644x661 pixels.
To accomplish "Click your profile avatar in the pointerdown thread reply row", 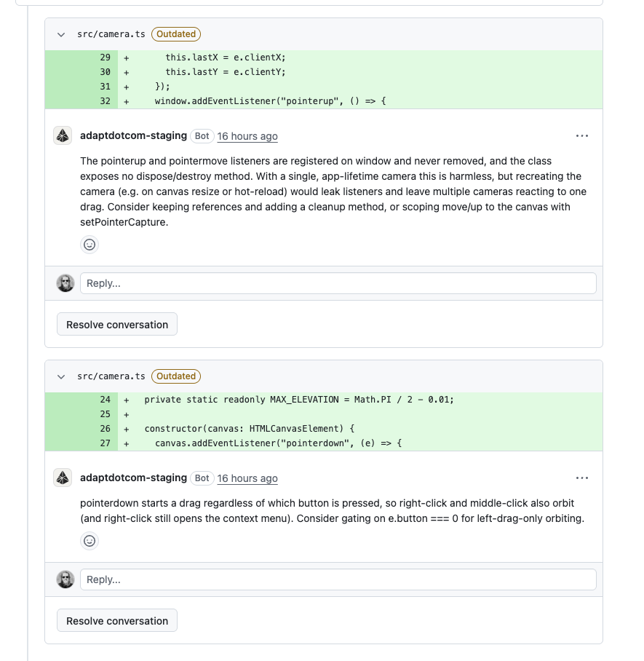I will coord(65,579).
